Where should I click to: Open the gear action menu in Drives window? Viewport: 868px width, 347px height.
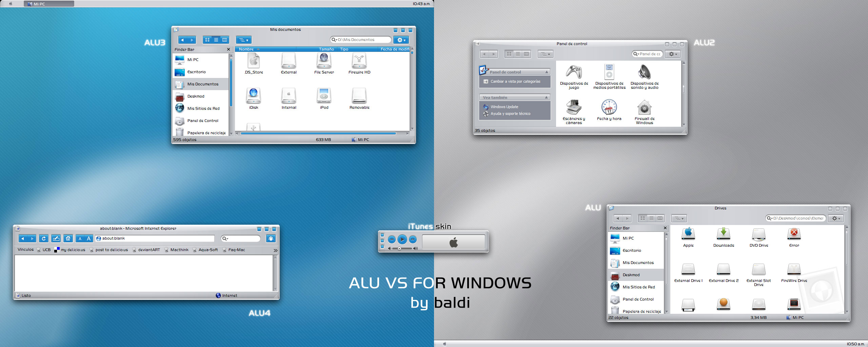(x=836, y=219)
